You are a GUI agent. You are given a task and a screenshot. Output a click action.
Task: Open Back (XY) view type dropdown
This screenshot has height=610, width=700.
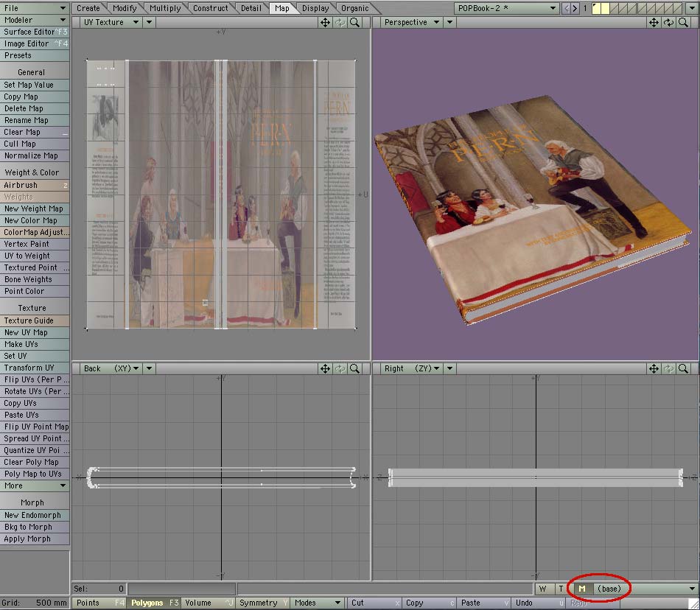click(111, 368)
